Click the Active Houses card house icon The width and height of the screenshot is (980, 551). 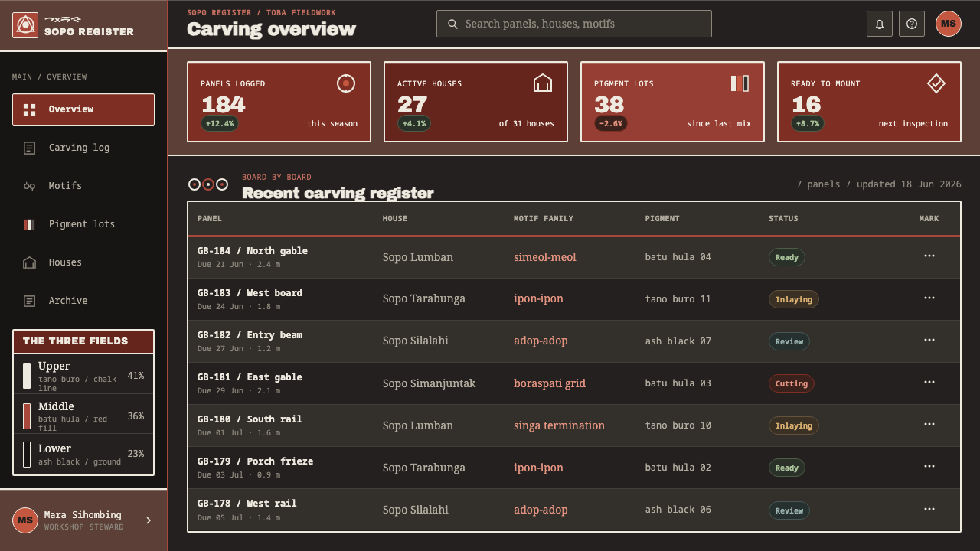coord(543,83)
